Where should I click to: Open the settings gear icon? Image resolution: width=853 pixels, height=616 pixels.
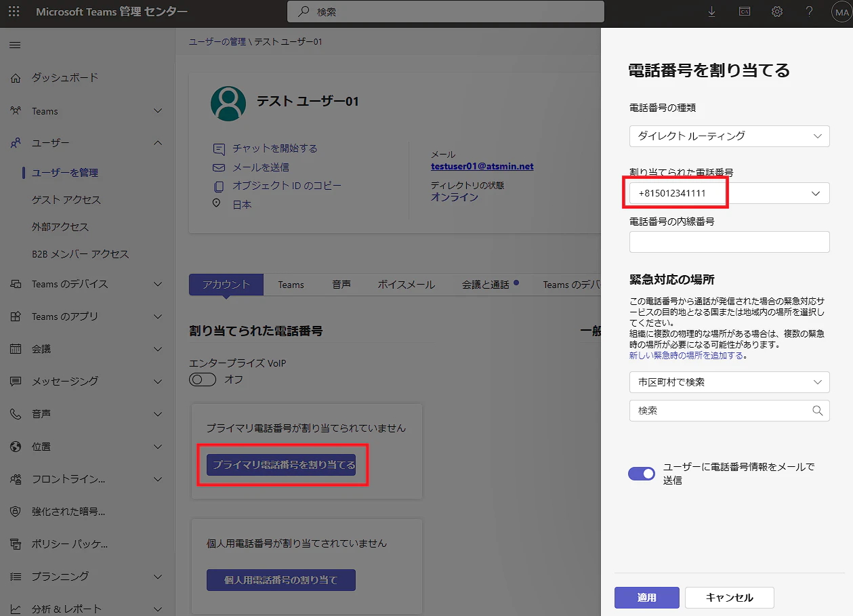tap(777, 12)
